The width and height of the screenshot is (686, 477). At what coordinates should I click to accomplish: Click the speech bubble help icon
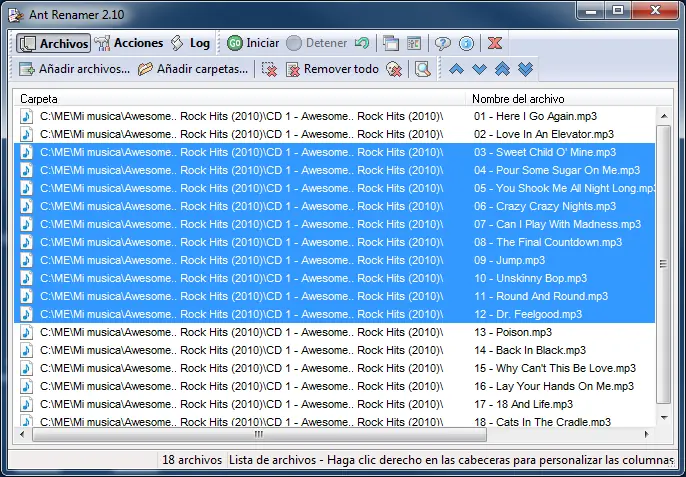(x=441, y=44)
